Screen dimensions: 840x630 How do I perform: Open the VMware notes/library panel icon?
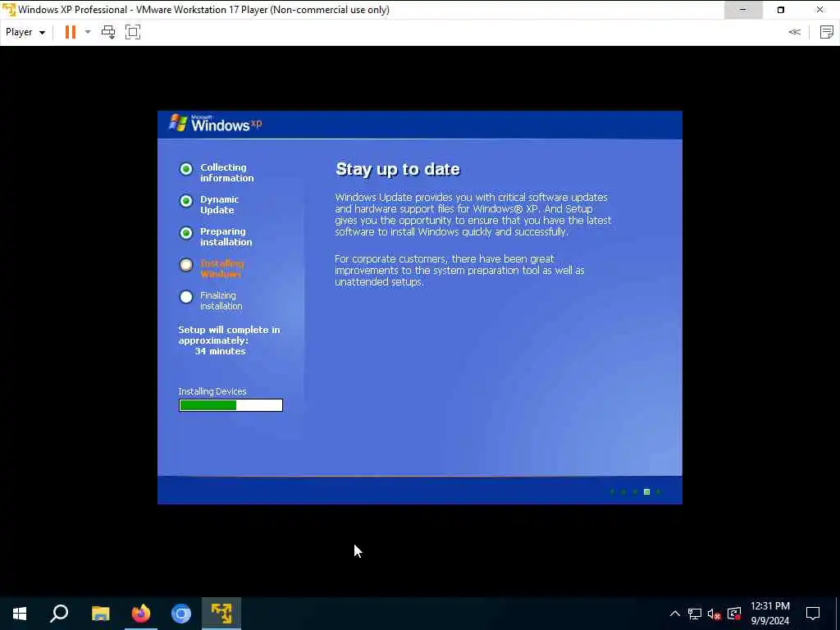[x=827, y=32]
